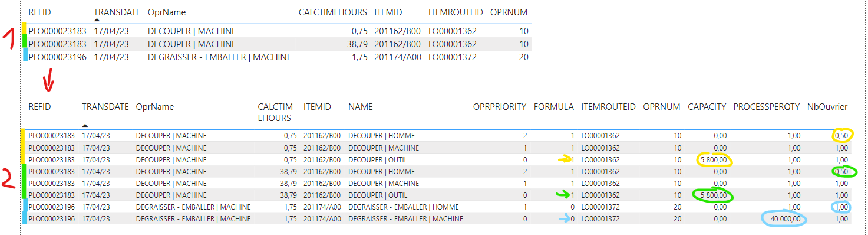The height and width of the screenshot is (235, 868).
Task: Click OPRNUM header in upper table
Action: 509,12
